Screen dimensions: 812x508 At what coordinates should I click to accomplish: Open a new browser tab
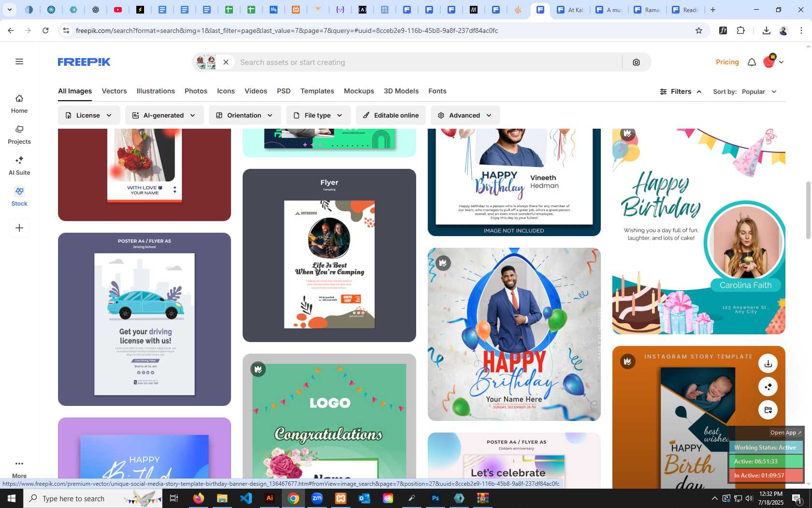click(712, 10)
